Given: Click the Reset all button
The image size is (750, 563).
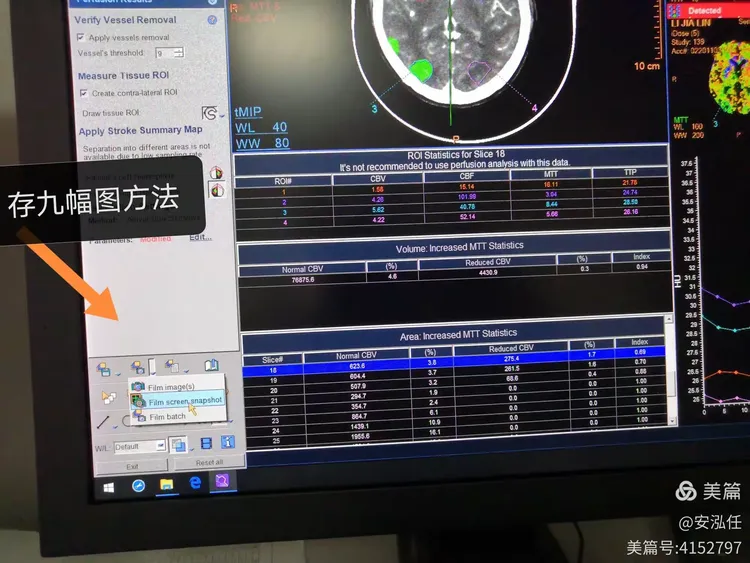Looking at the screenshot, I should click(x=210, y=463).
